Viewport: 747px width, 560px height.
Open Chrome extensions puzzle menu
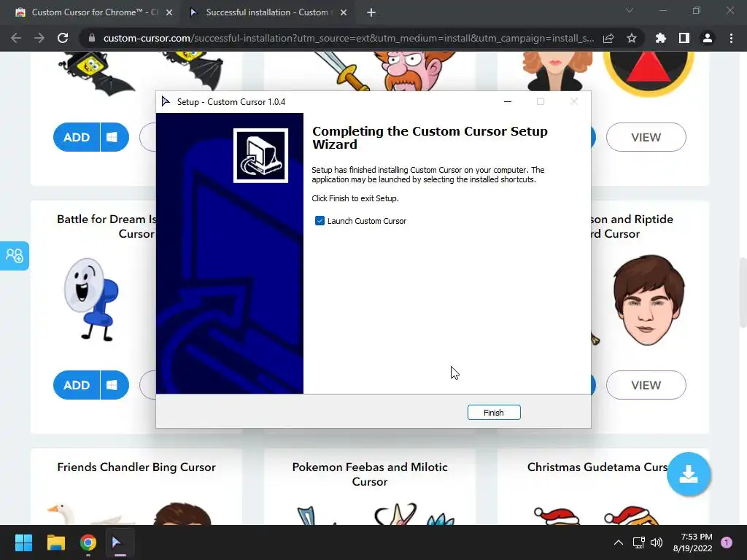(661, 38)
